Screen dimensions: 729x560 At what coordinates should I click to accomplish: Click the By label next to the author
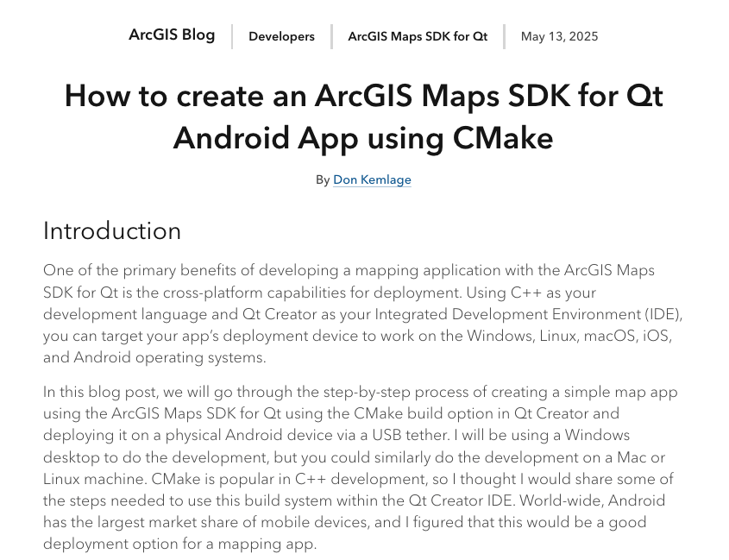pos(323,179)
